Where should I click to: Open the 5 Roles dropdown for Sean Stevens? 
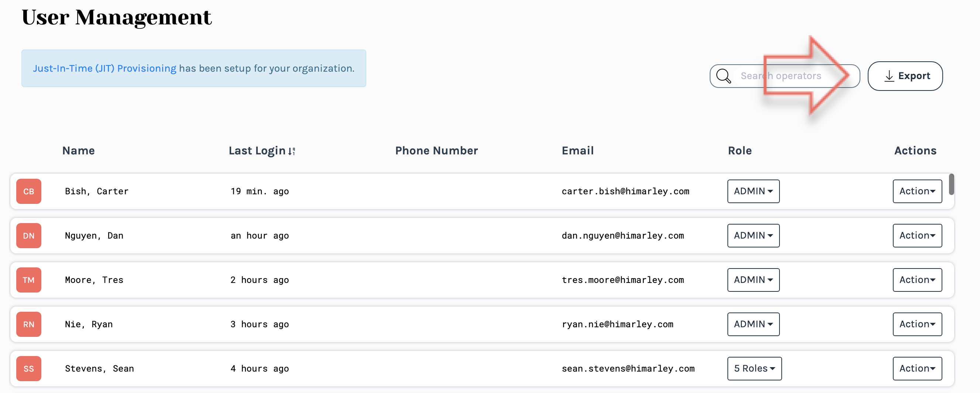[x=754, y=368]
